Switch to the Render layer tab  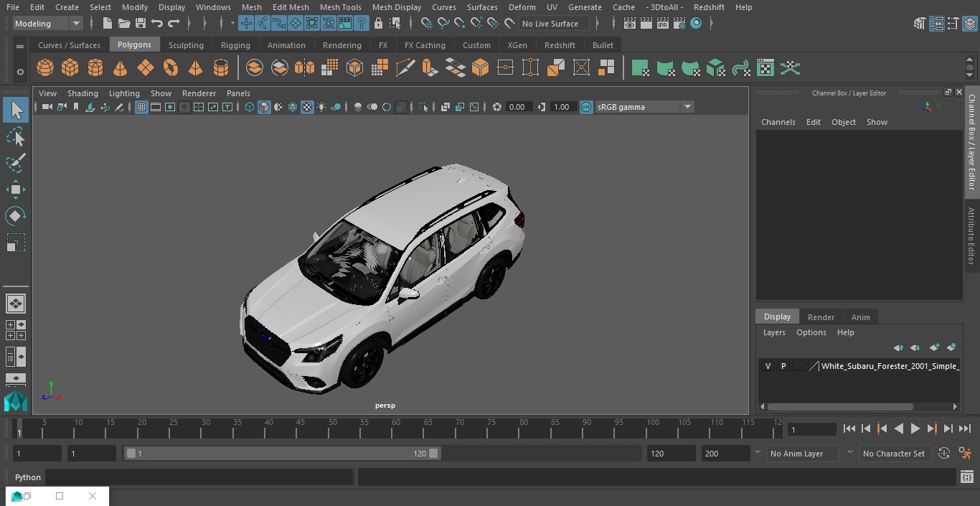click(821, 317)
